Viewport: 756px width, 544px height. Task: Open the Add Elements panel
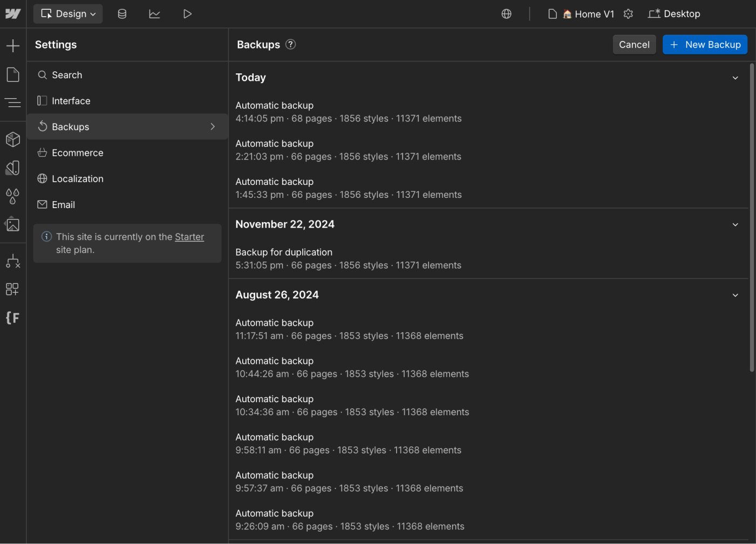click(x=13, y=45)
